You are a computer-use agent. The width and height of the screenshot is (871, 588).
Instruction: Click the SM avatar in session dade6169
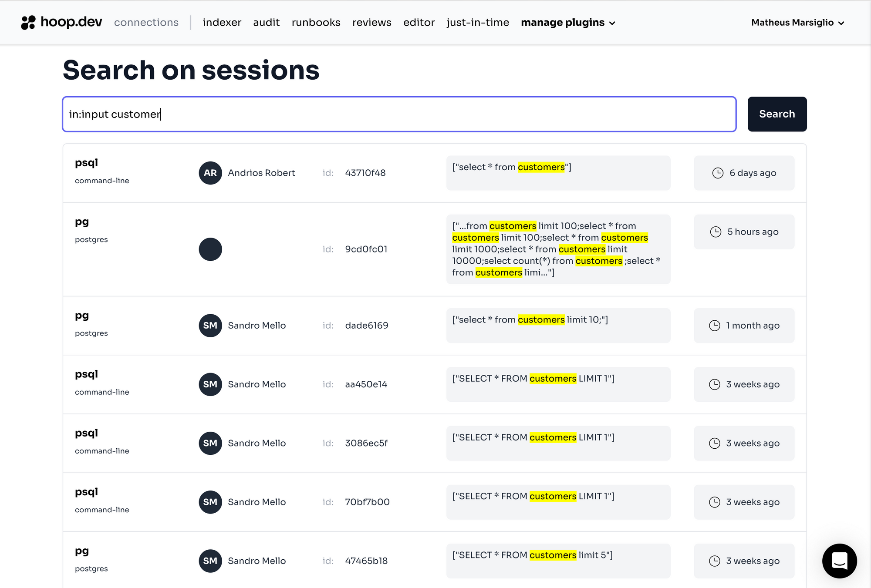[210, 326]
